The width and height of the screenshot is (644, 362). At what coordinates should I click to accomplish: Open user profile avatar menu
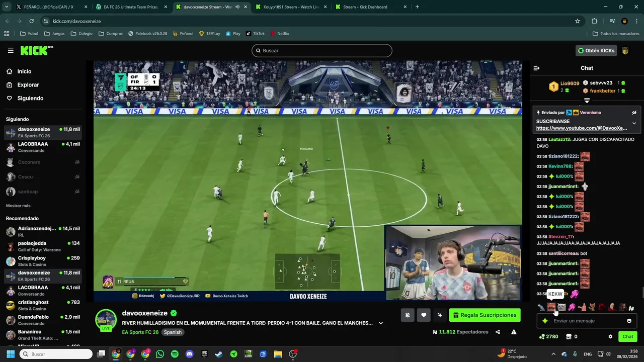(x=625, y=50)
